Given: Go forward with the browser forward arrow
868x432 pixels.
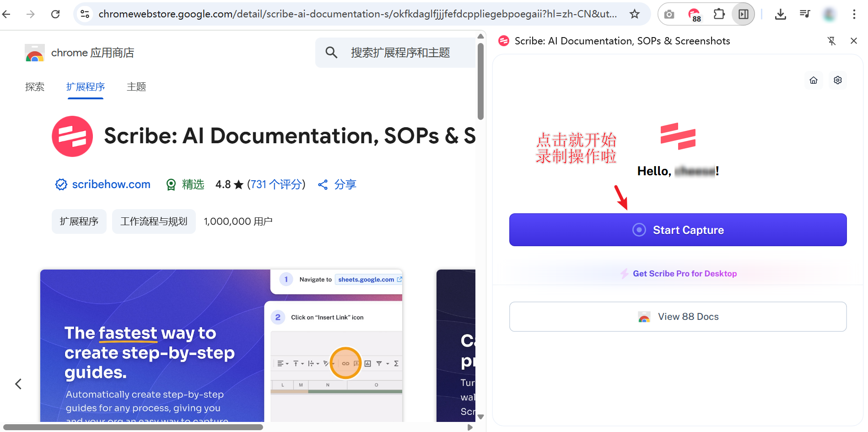Looking at the screenshot, I should pyautogui.click(x=31, y=14).
